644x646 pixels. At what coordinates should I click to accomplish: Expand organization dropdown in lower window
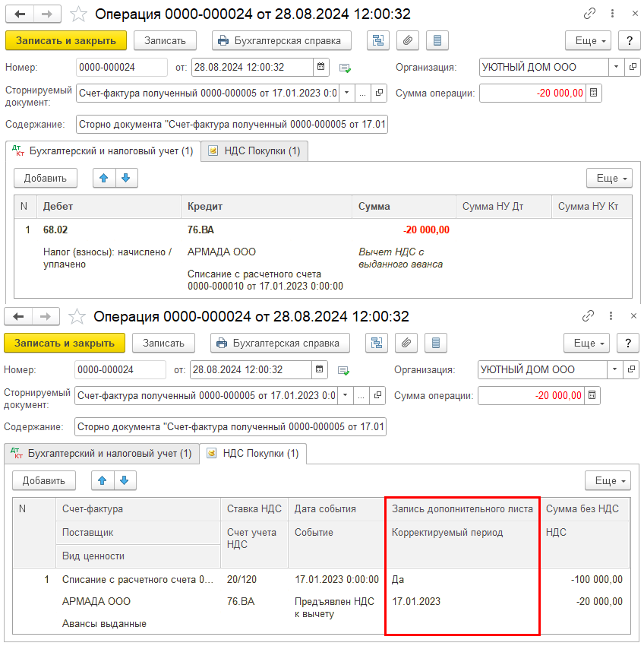(x=615, y=369)
